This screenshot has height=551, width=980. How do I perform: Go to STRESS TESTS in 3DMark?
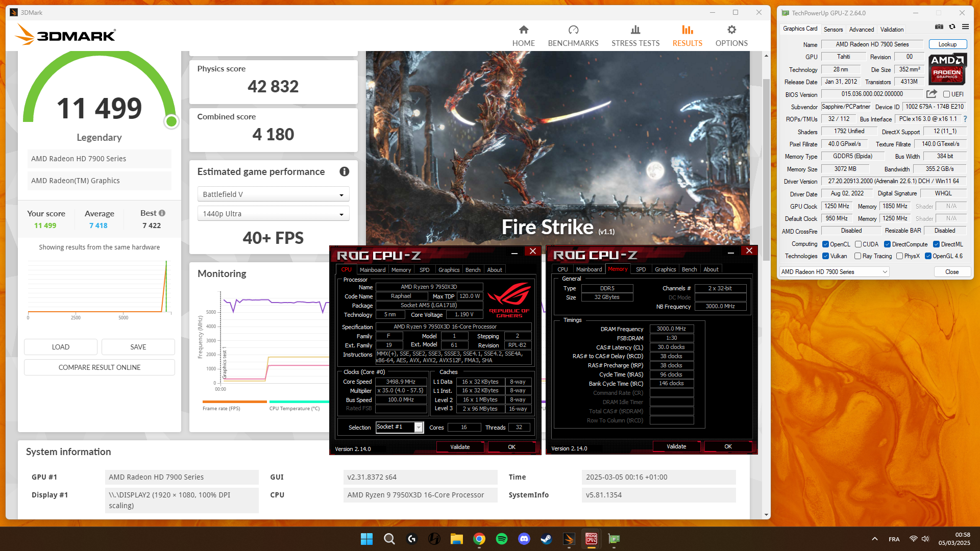[x=635, y=36]
